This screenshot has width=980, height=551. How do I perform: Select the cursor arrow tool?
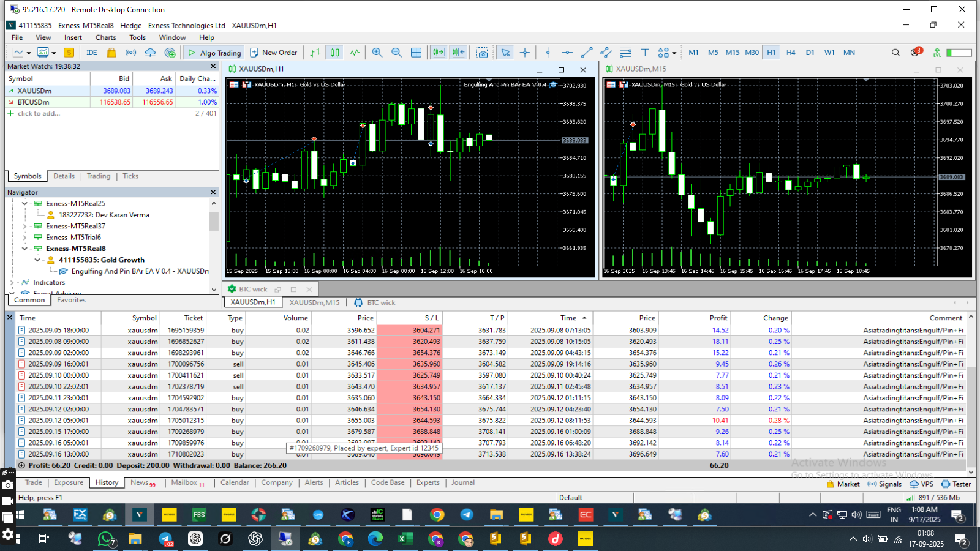pyautogui.click(x=505, y=53)
